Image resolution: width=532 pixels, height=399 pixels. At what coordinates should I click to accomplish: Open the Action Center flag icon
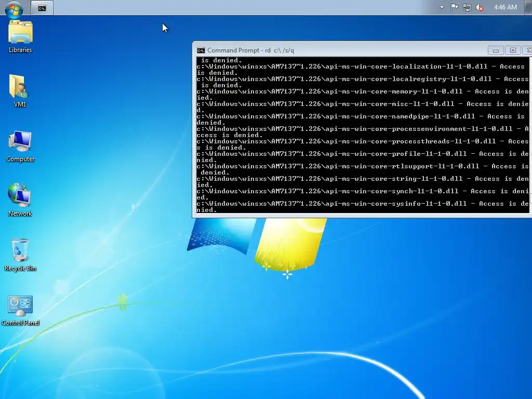click(x=454, y=7)
